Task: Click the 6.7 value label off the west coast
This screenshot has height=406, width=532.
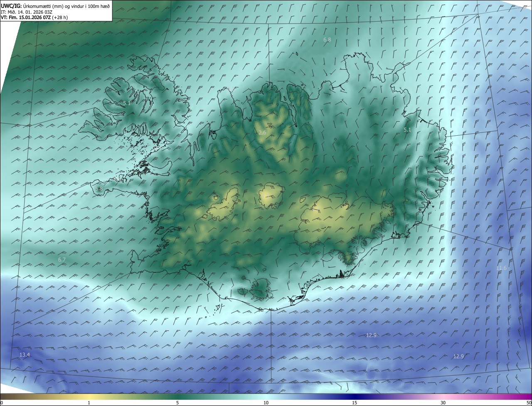Action: point(62,259)
